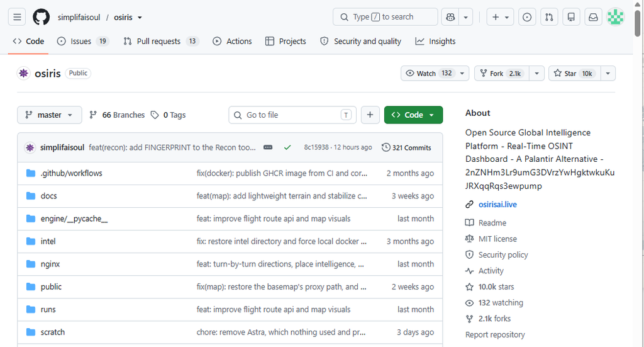Open the osiris repository switcher dropdown arrow

tap(140, 17)
